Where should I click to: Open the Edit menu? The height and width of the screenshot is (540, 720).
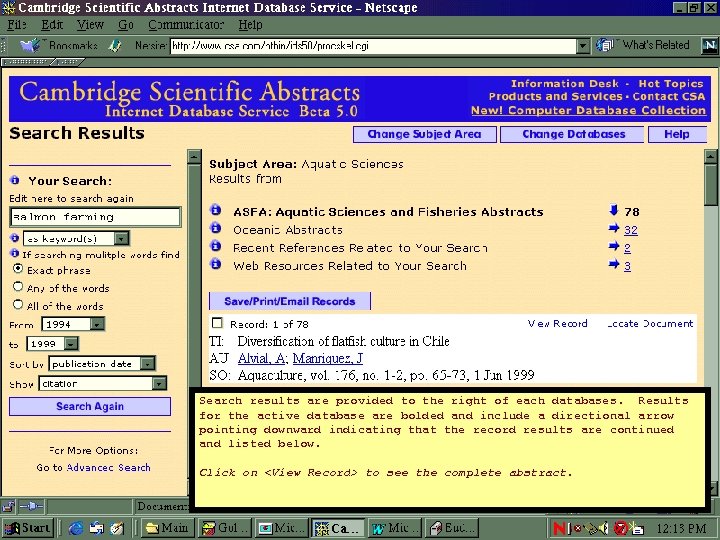pos(51,25)
